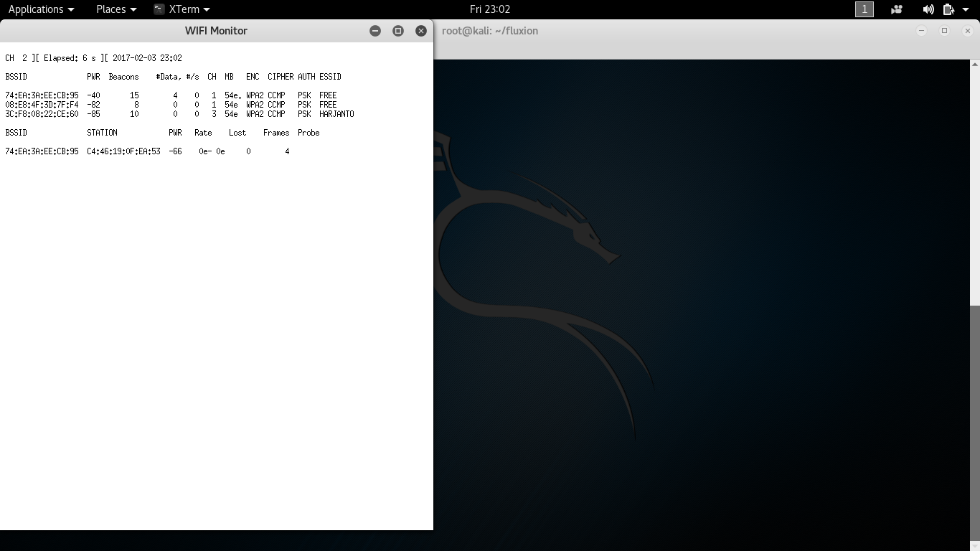Click the Probe column header
The width and height of the screenshot is (980, 551).
pyautogui.click(x=308, y=133)
